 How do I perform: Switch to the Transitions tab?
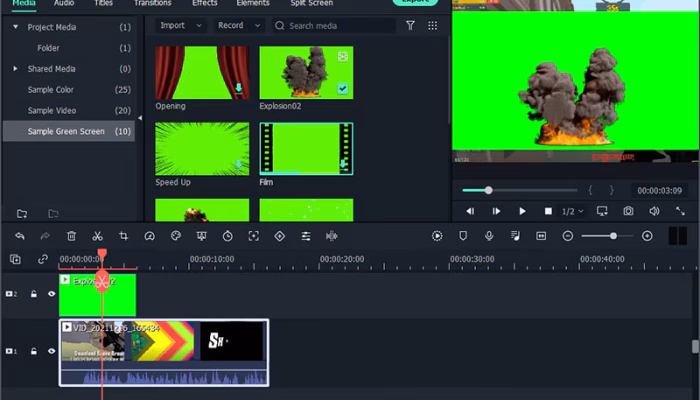[152, 4]
